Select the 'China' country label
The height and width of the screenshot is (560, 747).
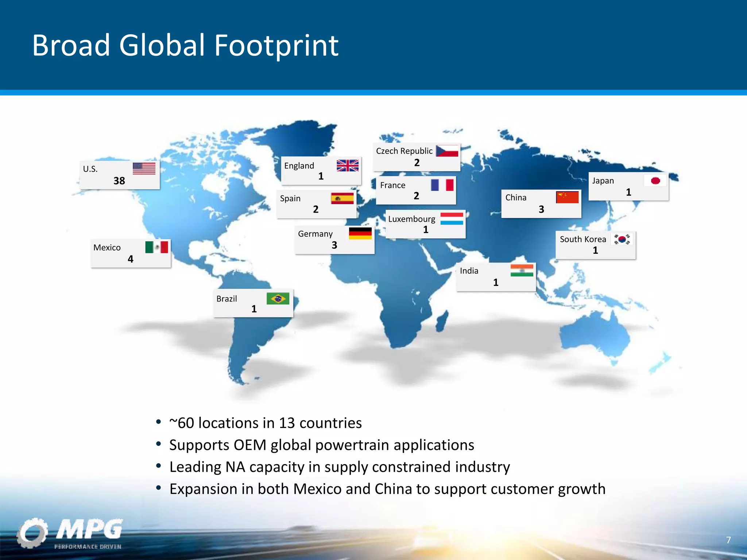tap(516, 198)
